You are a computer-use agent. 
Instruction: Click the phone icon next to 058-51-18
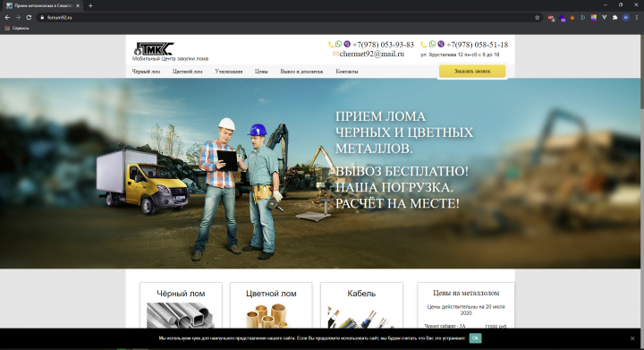423,45
